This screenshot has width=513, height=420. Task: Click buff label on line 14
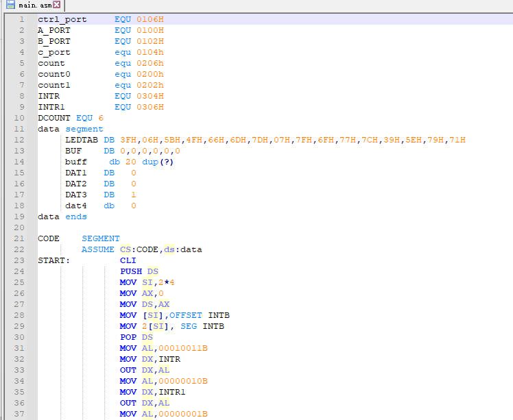point(76,162)
